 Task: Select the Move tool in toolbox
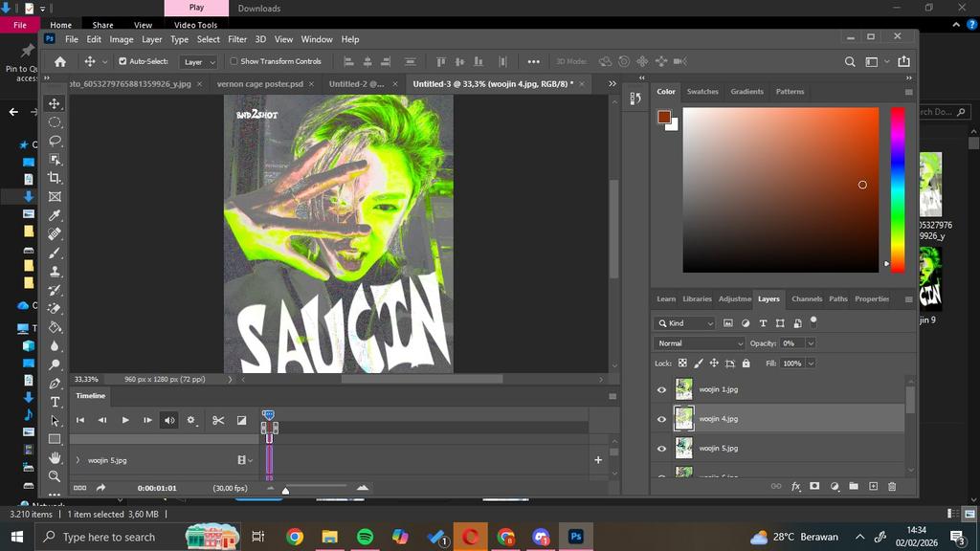click(x=55, y=103)
